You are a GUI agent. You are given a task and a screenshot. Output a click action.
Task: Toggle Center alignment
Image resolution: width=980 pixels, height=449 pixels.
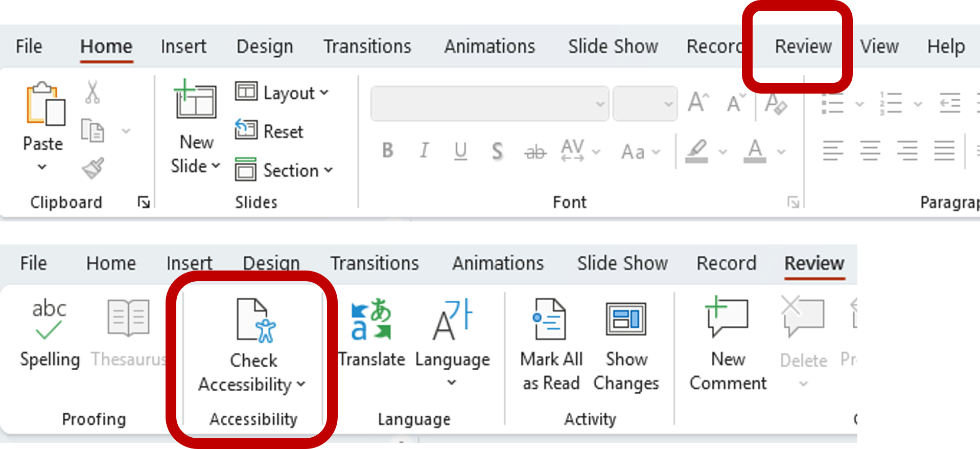pyautogui.click(x=870, y=151)
